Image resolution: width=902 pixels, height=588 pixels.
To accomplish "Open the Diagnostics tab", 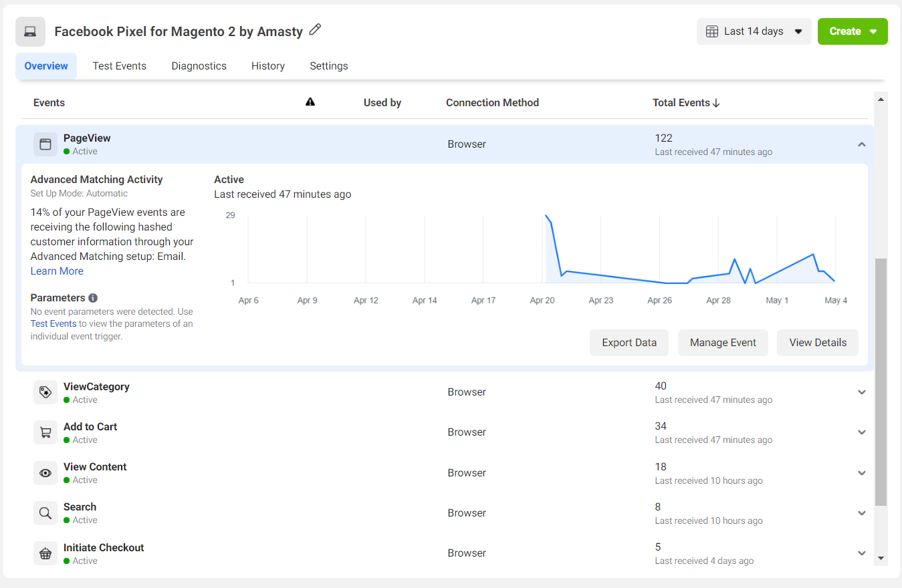I will click(199, 65).
